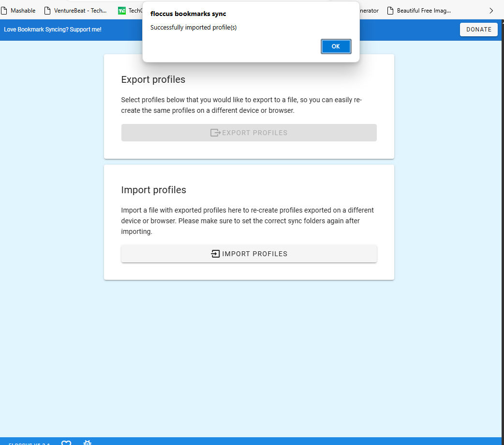Open the Mashable bookmark
Screen dimensions: 504x445
click(18, 11)
